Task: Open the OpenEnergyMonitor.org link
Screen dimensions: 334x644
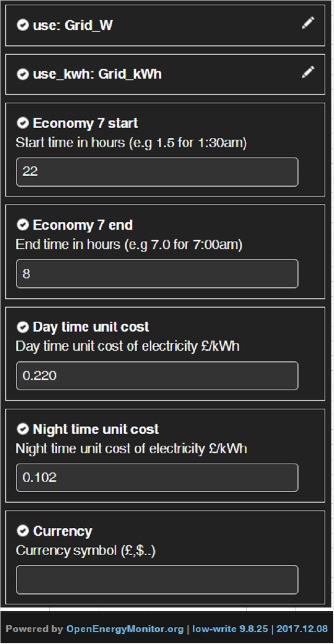Action: click(125, 629)
